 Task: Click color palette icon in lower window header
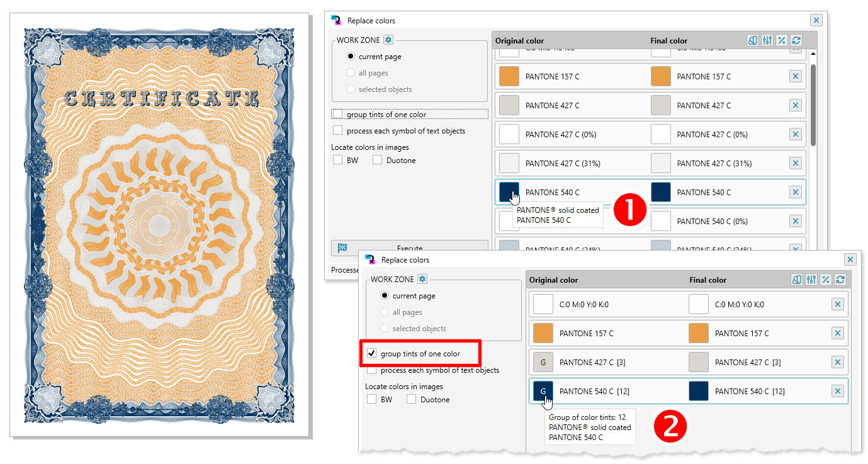[796, 280]
